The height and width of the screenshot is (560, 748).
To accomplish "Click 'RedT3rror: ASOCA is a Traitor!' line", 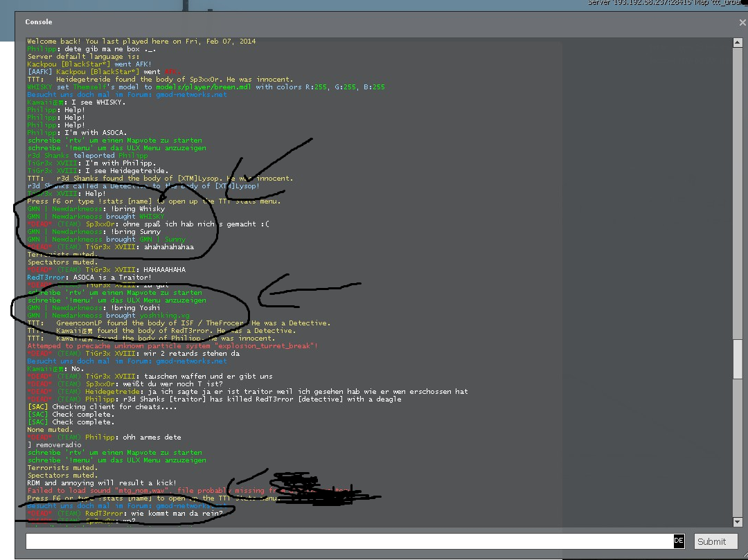I will coord(89,278).
